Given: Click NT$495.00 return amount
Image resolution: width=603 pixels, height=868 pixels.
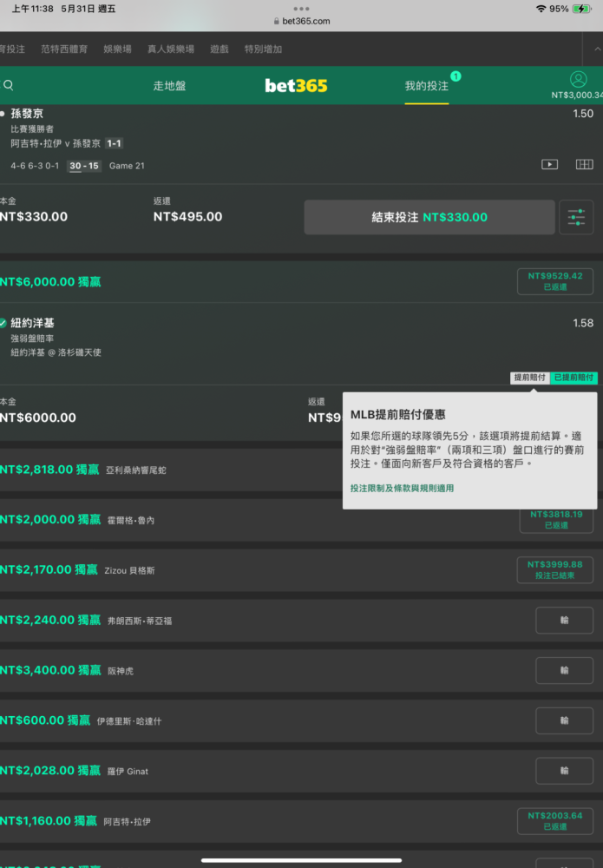Looking at the screenshot, I should tap(187, 216).
